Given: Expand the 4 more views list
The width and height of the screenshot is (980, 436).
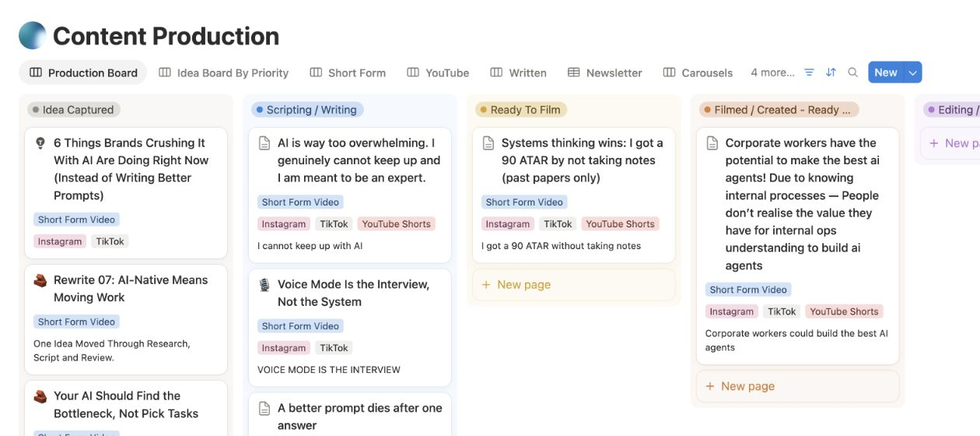Looking at the screenshot, I should pos(772,72).
